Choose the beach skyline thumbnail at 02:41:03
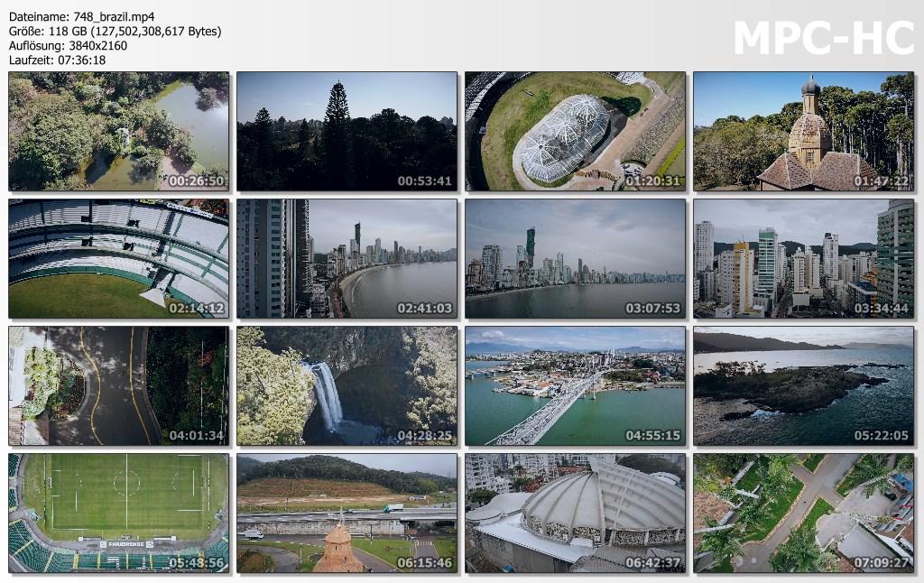The width and height of the screenshot is (924, 583). 347,259
